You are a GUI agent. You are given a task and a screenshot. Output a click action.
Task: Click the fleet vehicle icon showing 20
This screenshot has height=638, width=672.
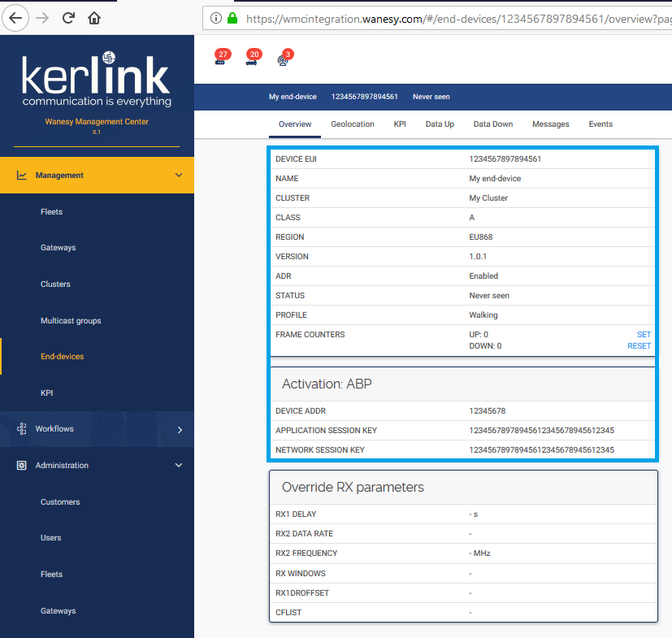(x=252, y=59)
